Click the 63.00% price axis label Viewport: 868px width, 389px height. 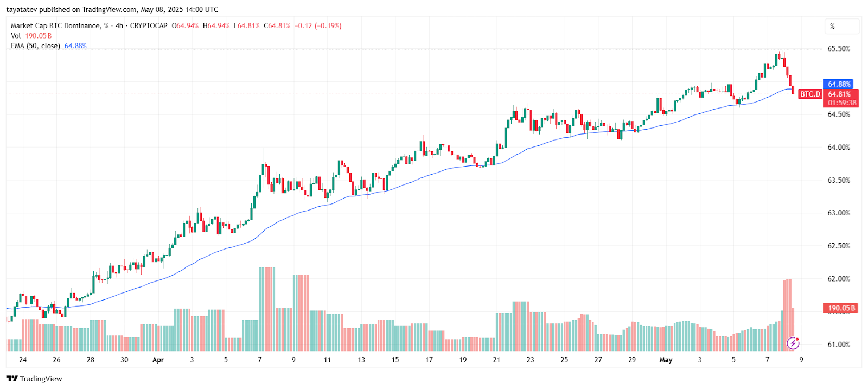[x=838, y=213]
